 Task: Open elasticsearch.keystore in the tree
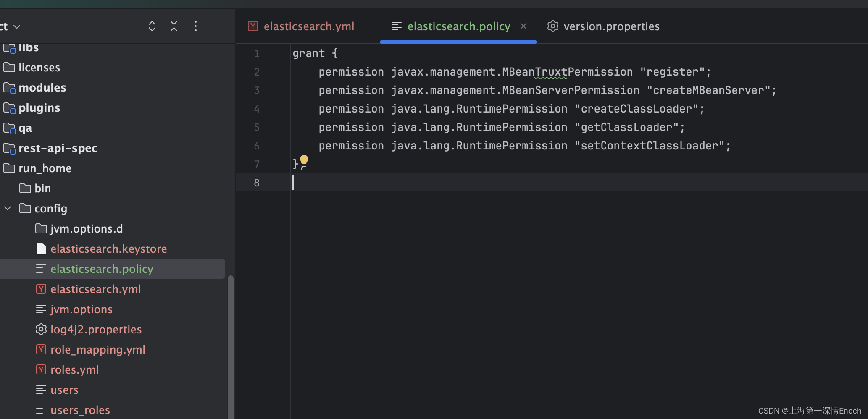click(109, 249)
